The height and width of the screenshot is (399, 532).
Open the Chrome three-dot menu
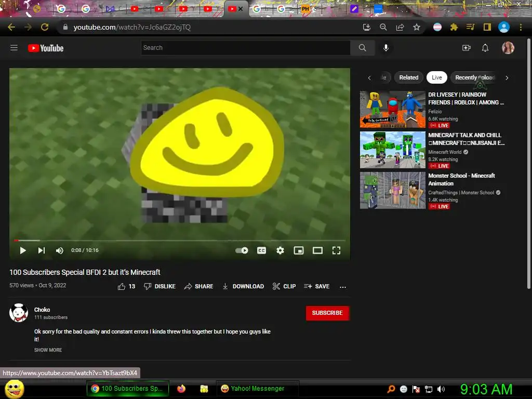[x=521, y=27]
